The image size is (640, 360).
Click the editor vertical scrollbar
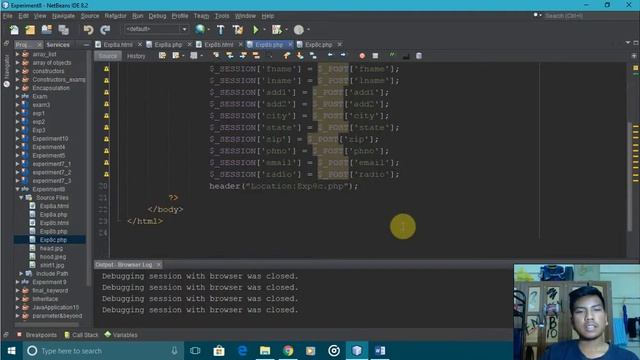pyautogui.click(x=629, y=176)
